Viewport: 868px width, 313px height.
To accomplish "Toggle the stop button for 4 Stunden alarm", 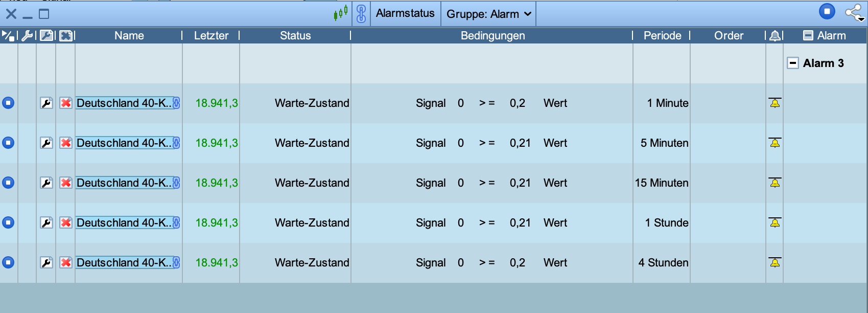I will 8,263.
